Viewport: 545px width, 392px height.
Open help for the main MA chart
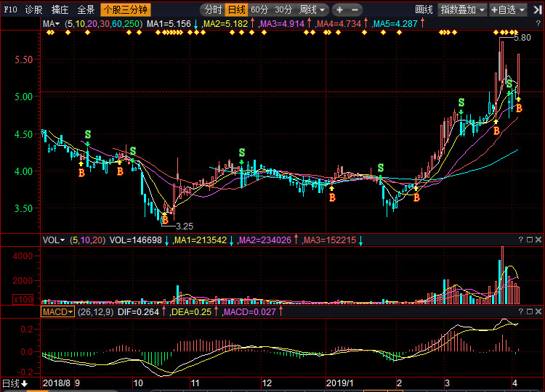(x=538, y=23)
